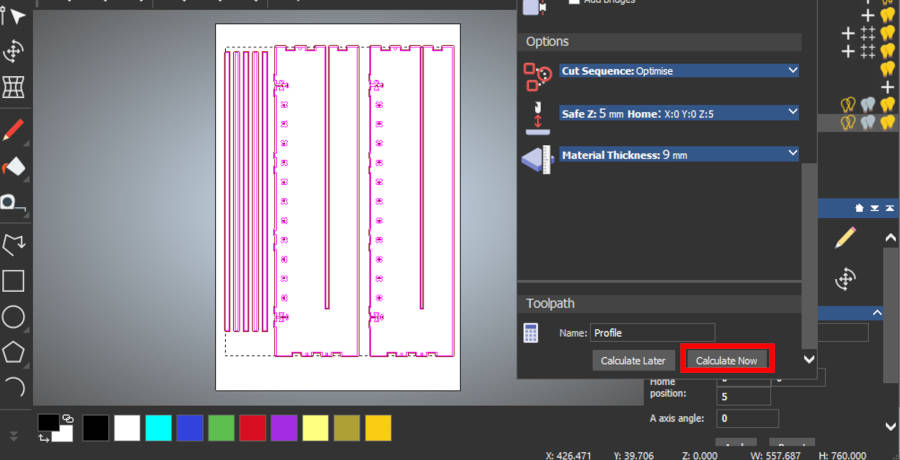Screen dimensions: 900x460
Task: Click the collapse-up arrow in blue header
Action: [x=889, y=208]
